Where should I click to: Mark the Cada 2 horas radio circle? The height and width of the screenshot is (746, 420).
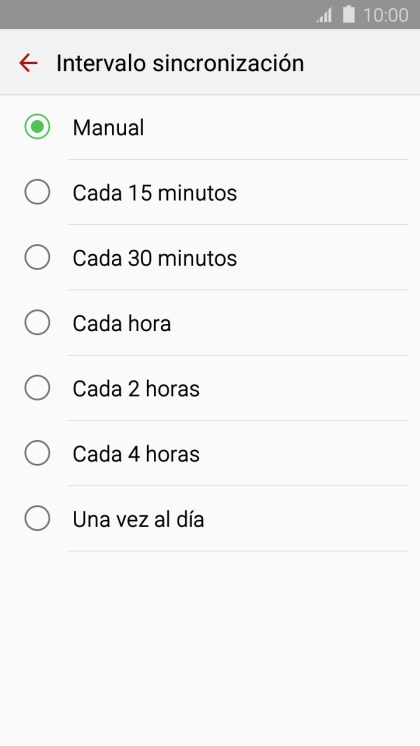37,388
